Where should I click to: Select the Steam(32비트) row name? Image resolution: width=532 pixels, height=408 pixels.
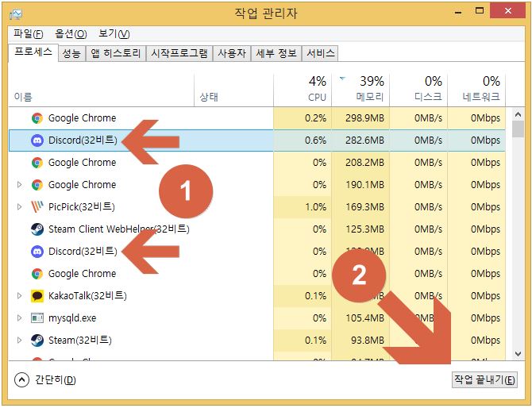[80, 341]
